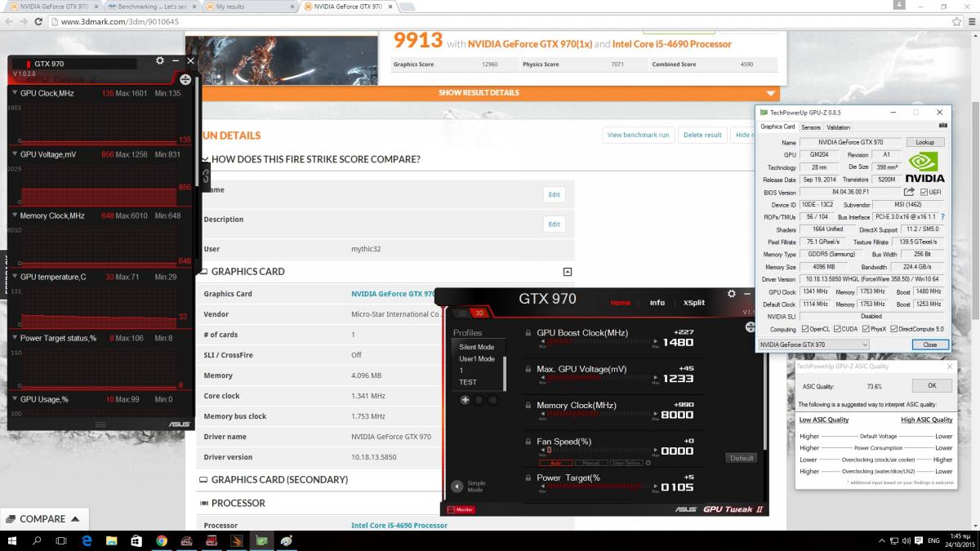Click the move icon in monitor window
Viewport: 980px width, 551px height.
[185, 79]
